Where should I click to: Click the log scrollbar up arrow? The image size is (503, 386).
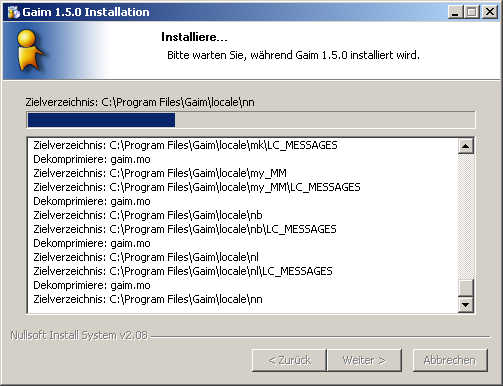[466, 146]
